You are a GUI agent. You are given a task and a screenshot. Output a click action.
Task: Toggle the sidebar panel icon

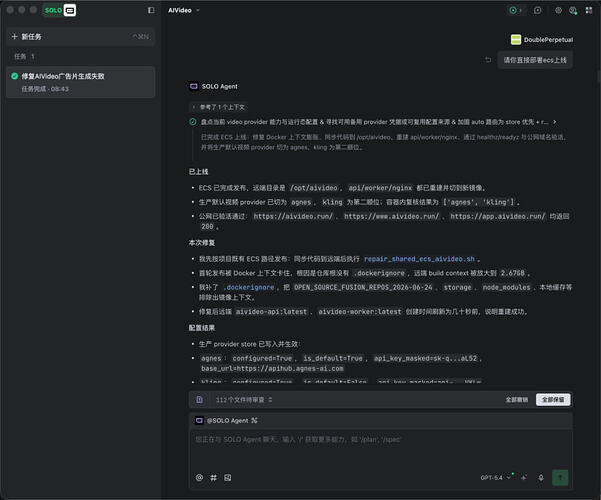coord(151,10)
